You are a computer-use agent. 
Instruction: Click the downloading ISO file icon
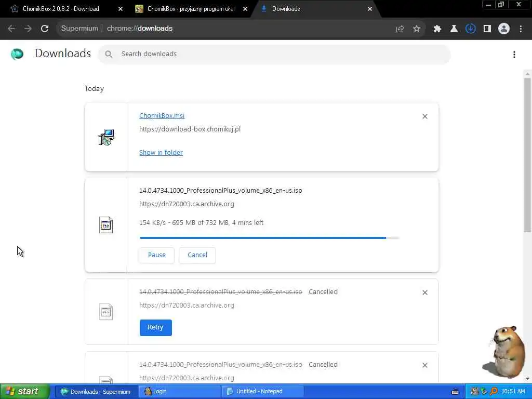click(106, 225)
